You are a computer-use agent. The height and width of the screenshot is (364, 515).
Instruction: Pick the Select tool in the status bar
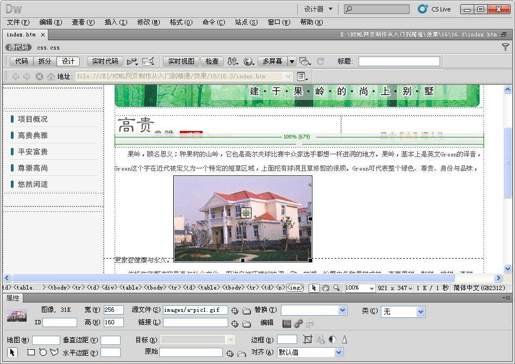point(313,288)
